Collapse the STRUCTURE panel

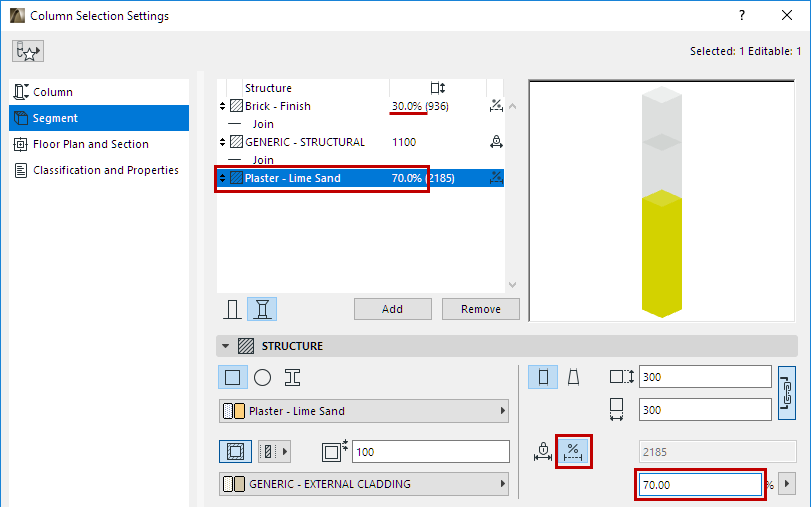tap(226, 346)
